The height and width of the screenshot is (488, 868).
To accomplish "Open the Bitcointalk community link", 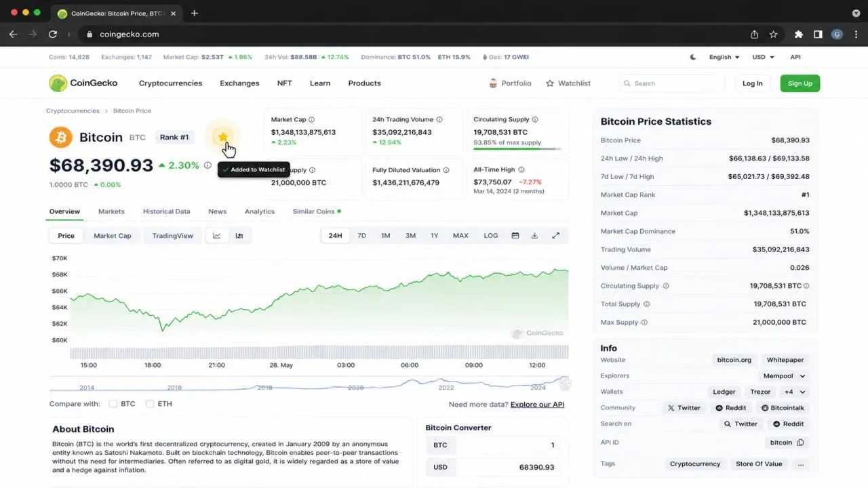I will pyautogui.click(x=783, y=408).
